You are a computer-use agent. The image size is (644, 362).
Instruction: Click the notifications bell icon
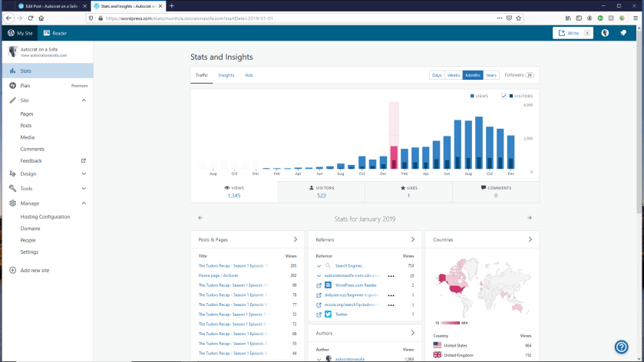point(623,33)
